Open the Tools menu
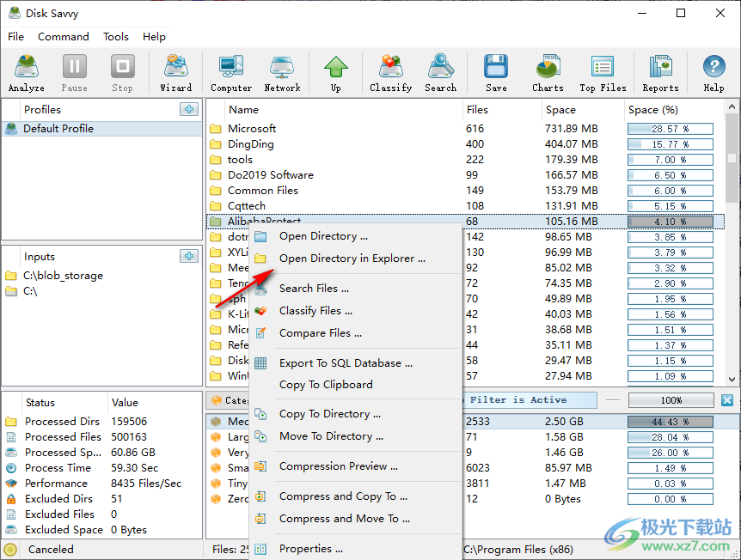 [x=116, y=37]
